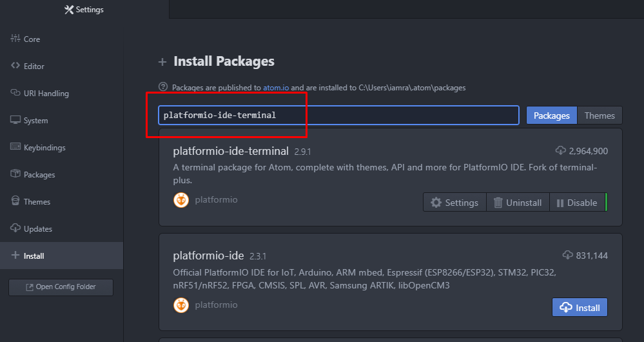The width and height of the screenshot is (644, 342).
Task: Click the platformio-ide-terminal description text
Action: [x=385, y=174]
